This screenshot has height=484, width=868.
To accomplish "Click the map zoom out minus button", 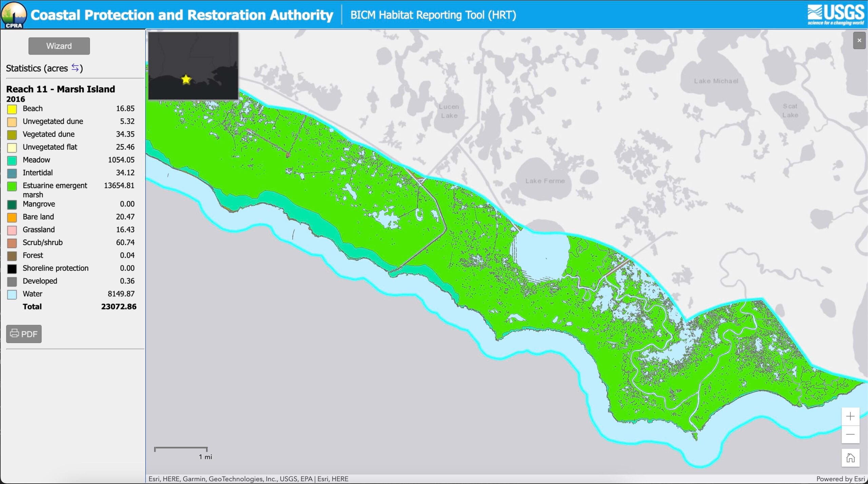I will point(850,434).
